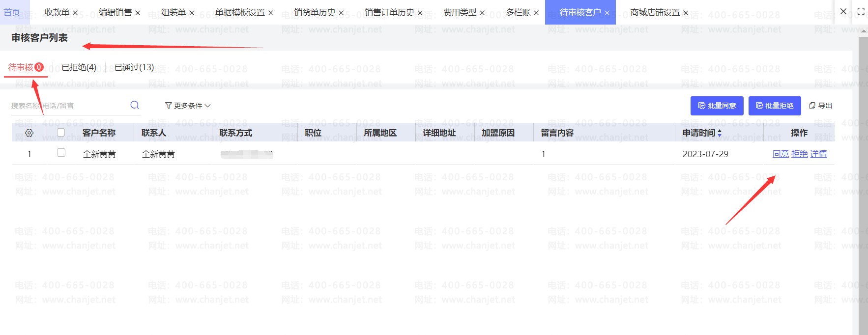The width and height of the screenshot is (868, 335).
Task: Click customer name cell 全新黄黄
Action: tap(99, 154)
